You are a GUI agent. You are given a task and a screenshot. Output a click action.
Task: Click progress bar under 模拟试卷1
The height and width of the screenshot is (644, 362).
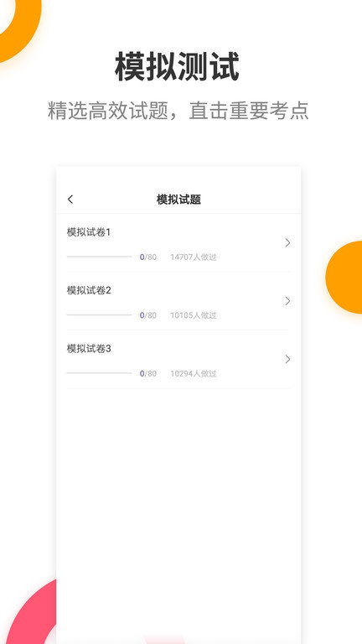(100, 257)
